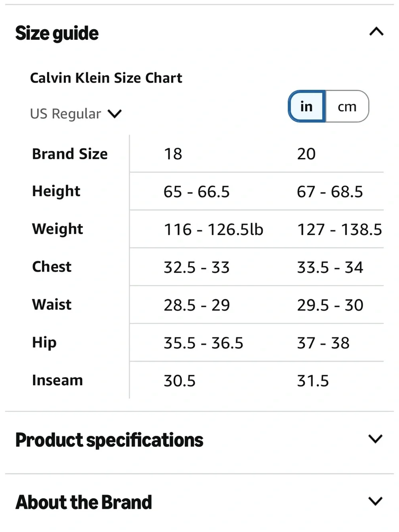399x532 pixels.
Task: Click the Size guide heading
Action: (x=57, y=33)
